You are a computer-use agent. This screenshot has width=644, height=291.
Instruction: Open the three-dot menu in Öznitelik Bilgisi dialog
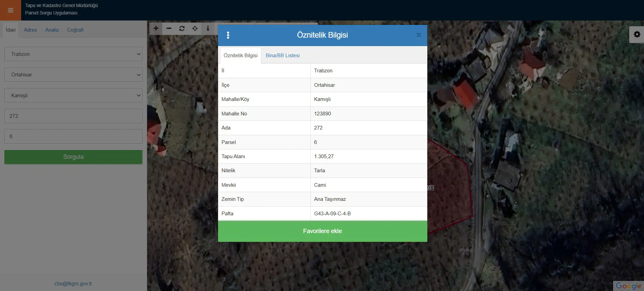click(x=228, y=35)
